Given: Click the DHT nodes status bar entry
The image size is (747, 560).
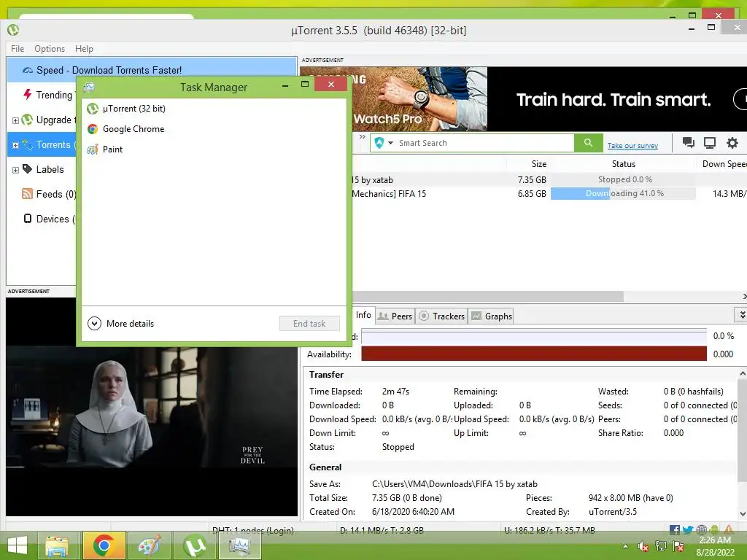Looking at the screenshot, I should tap(253, 530).
